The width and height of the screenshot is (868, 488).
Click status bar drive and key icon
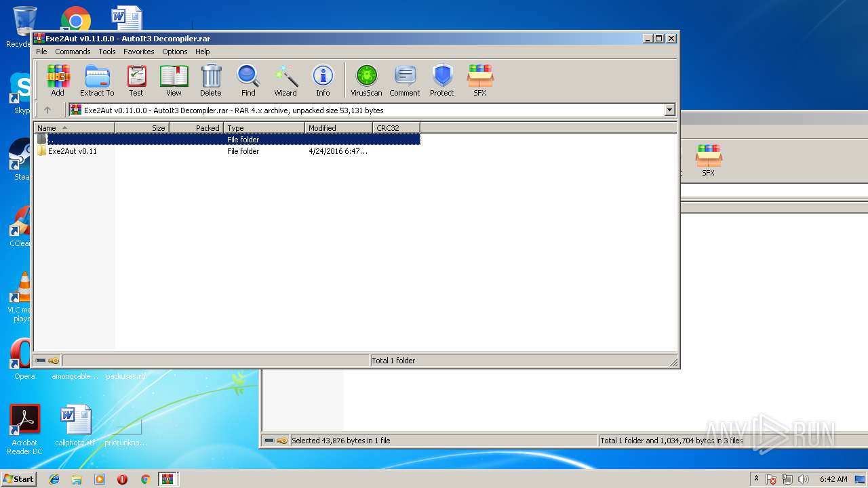[47, 361]
